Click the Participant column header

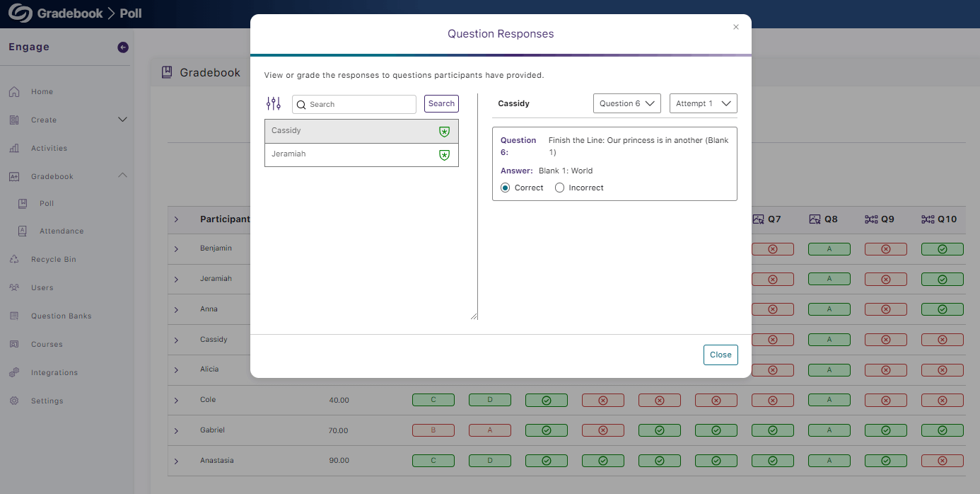pyautogui.click(x=225, y=219)
